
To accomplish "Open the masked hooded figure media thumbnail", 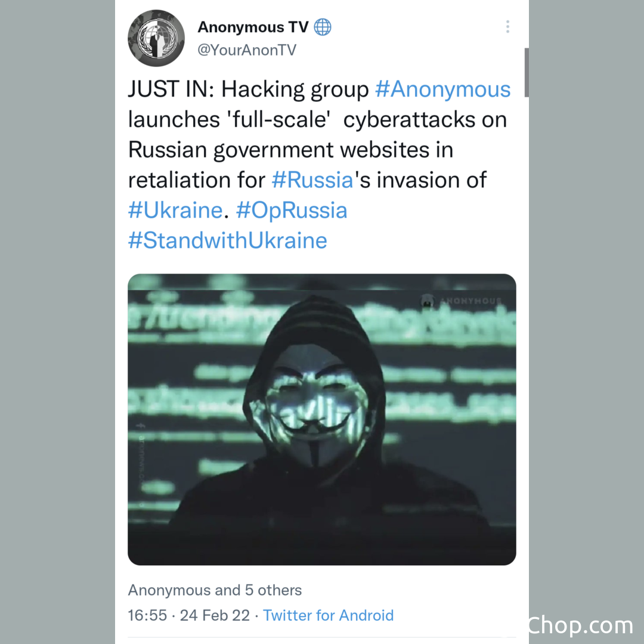I will pos(322,419).
